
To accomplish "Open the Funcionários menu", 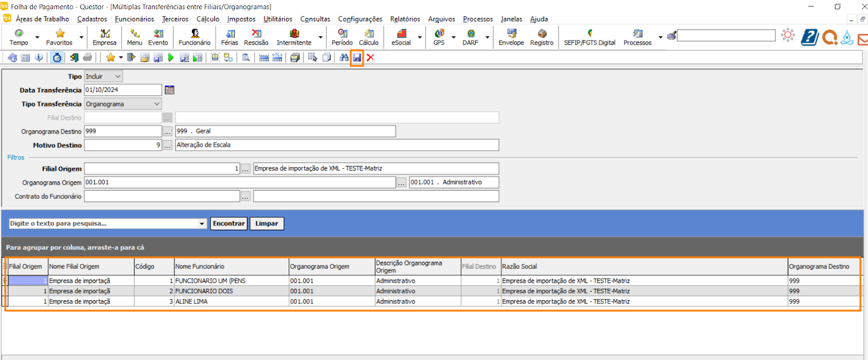I will coord(135,19).
